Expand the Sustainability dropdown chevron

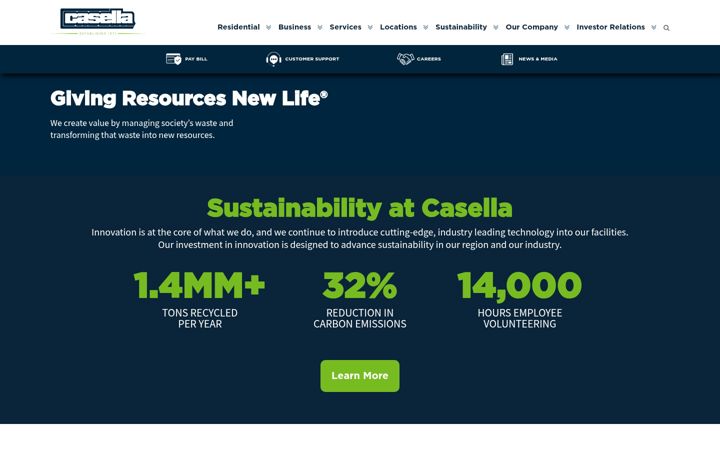click(x=496, y=28)
